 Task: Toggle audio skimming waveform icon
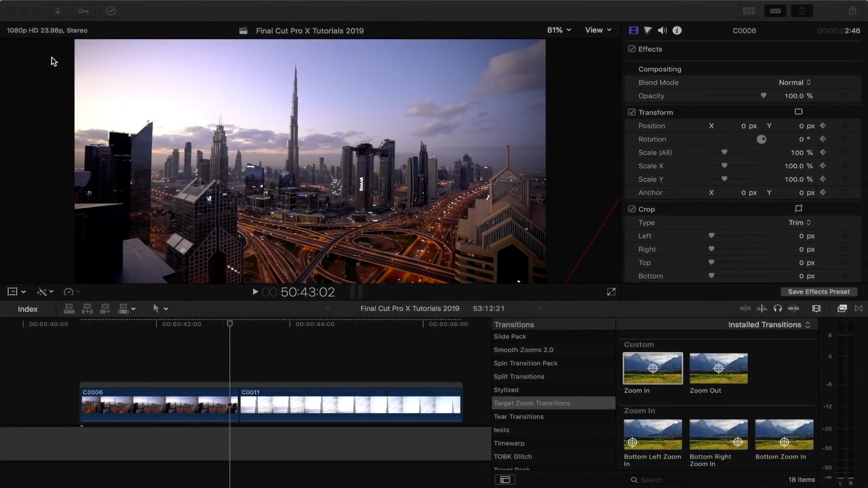tap(762, 309)
